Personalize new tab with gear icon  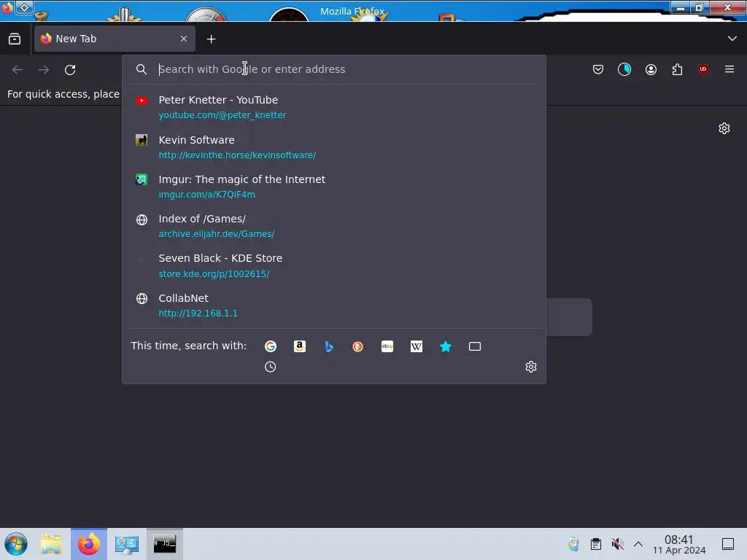tap(724, 128)
